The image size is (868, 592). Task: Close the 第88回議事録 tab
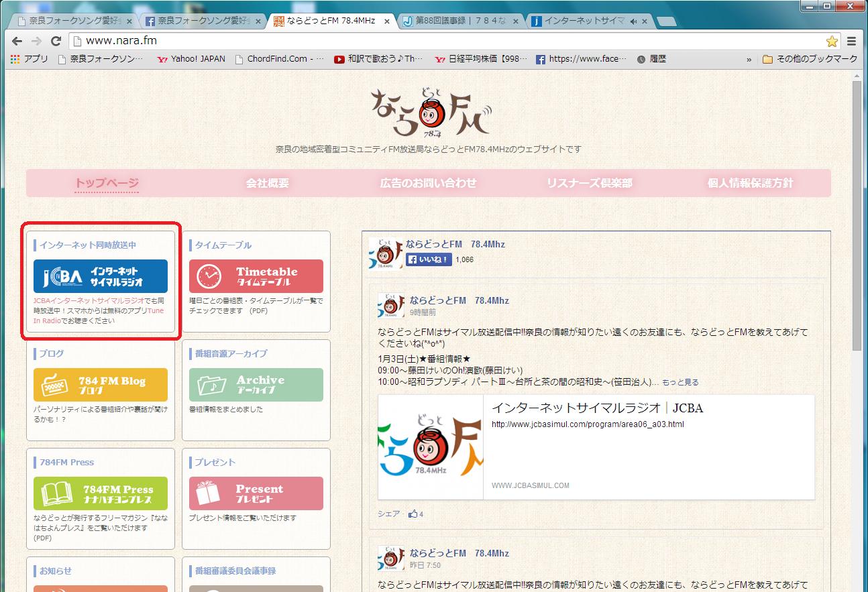tap(515, 21)
